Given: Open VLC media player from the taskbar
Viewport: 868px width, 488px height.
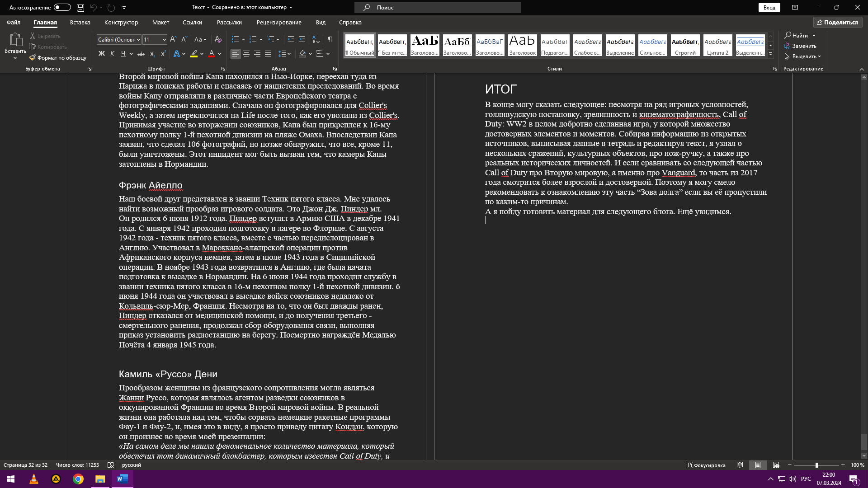Looking at the screenshot, I should [x=34, y=479].
